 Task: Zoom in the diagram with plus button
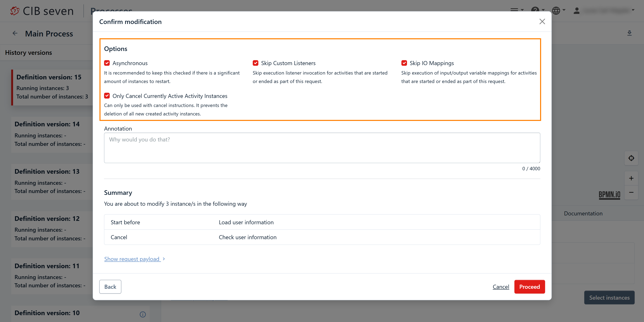[631, 178]
